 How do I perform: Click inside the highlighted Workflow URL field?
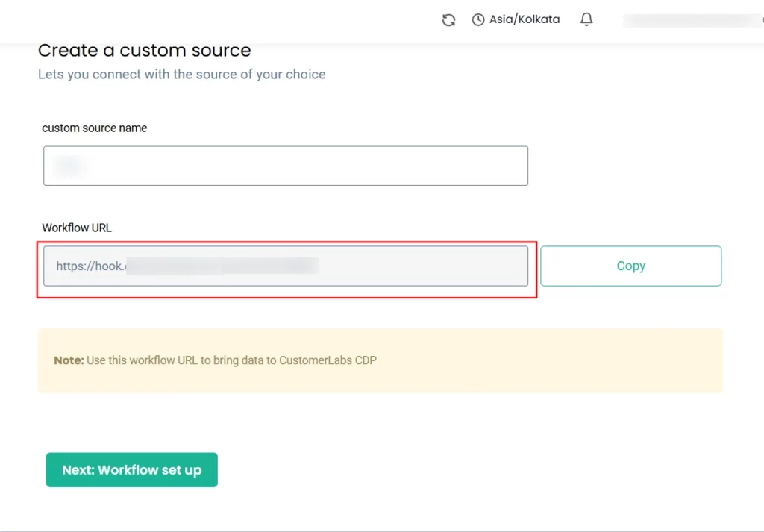286,266
